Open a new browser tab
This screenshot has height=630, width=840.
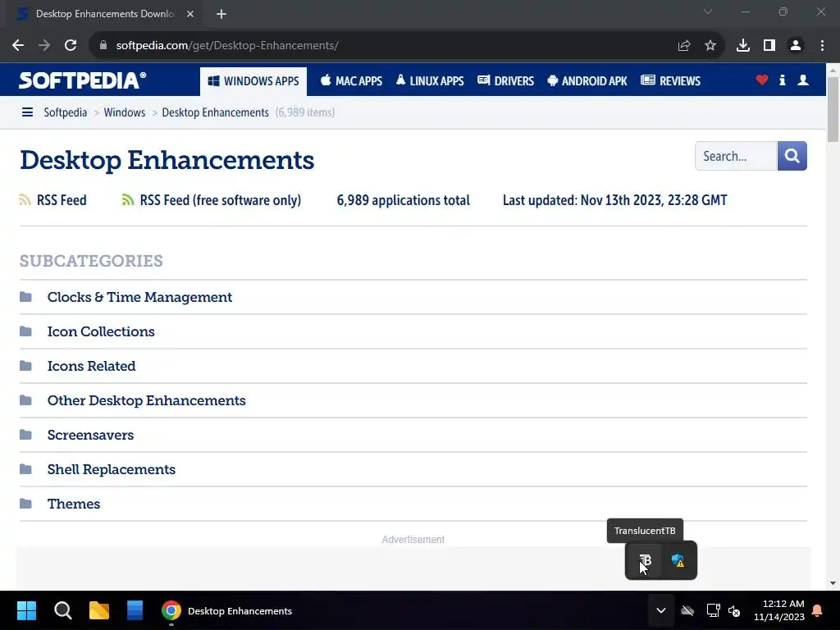pos(221,14)
